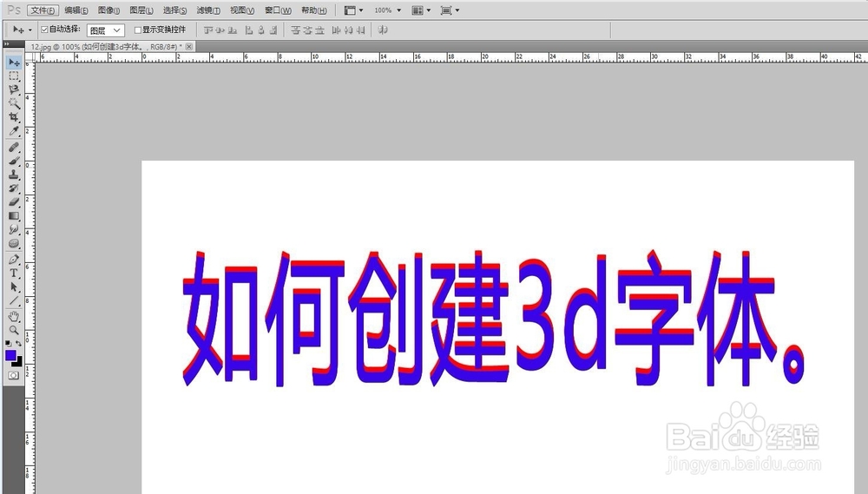The image size is (868, 494).
Task: Click align left edges icon
Action: [x=249, y=30]
